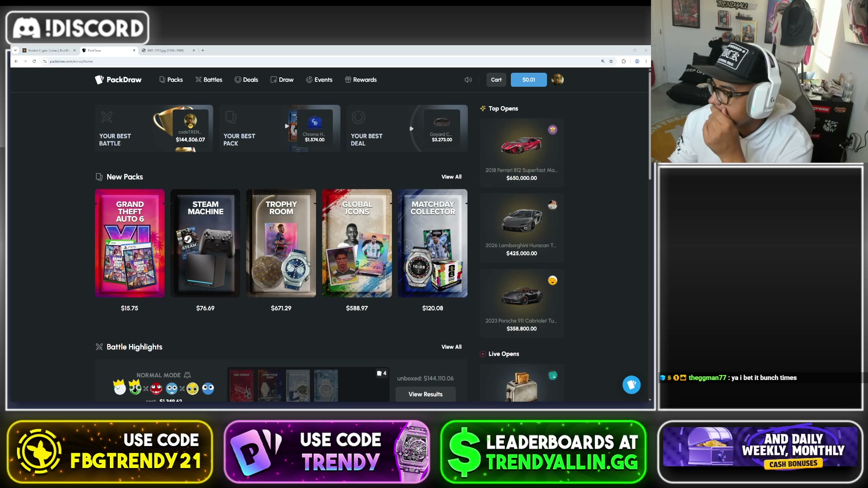
Task: Open the 2026 Lamborghini Huracan top open
Action: [522, 228]
